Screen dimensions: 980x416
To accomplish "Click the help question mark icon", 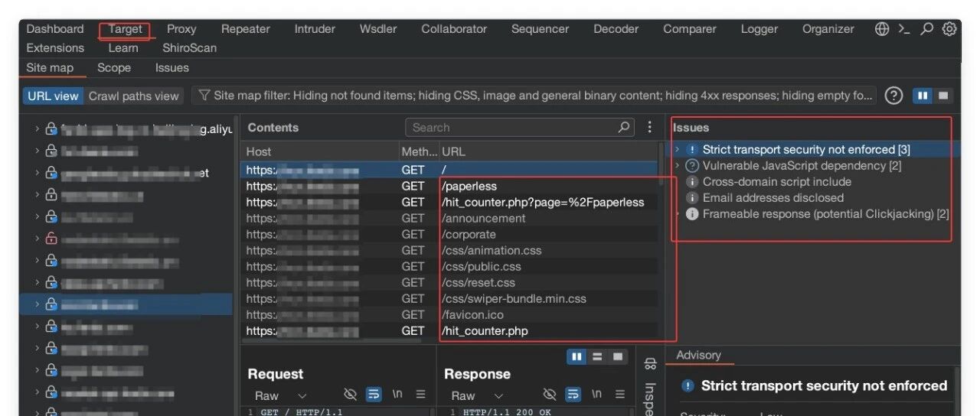I will coord(893,96).
